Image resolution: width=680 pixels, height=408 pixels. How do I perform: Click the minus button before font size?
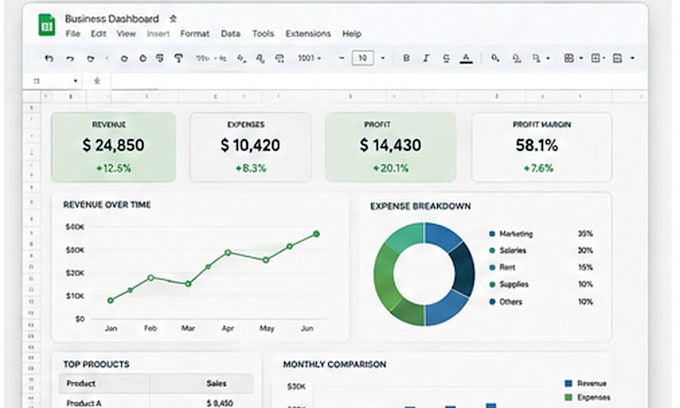click(342, 58)
